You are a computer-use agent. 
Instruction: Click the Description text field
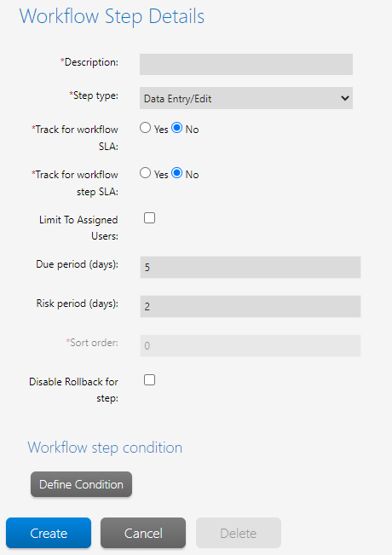(x=246, y=64)
